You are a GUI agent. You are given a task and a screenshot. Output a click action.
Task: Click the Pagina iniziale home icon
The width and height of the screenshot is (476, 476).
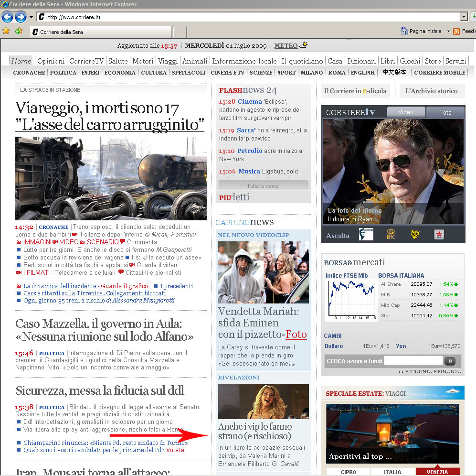coord(404,31)
